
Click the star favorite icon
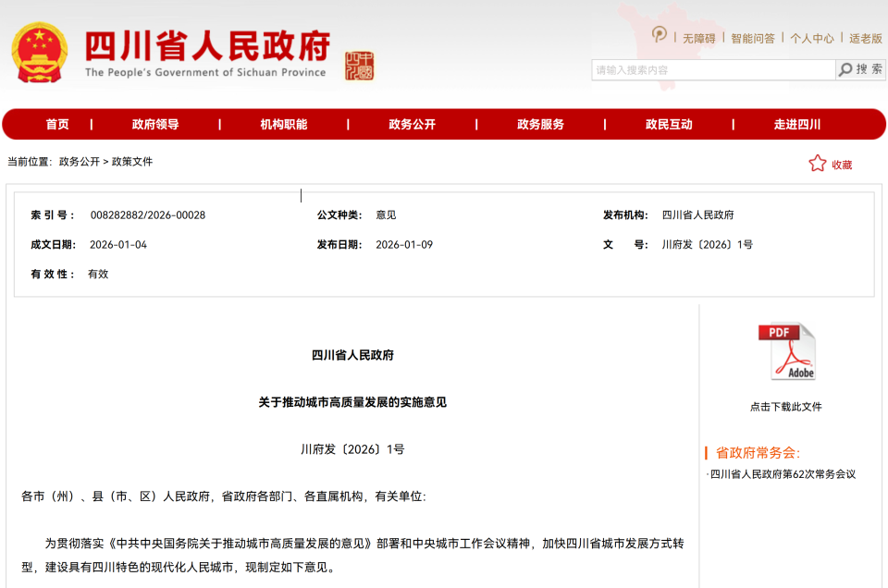point(817,164)
